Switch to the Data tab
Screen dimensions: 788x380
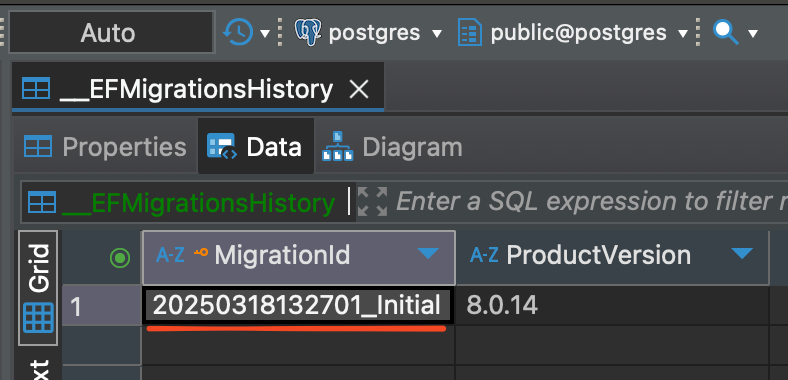point(256,147)
